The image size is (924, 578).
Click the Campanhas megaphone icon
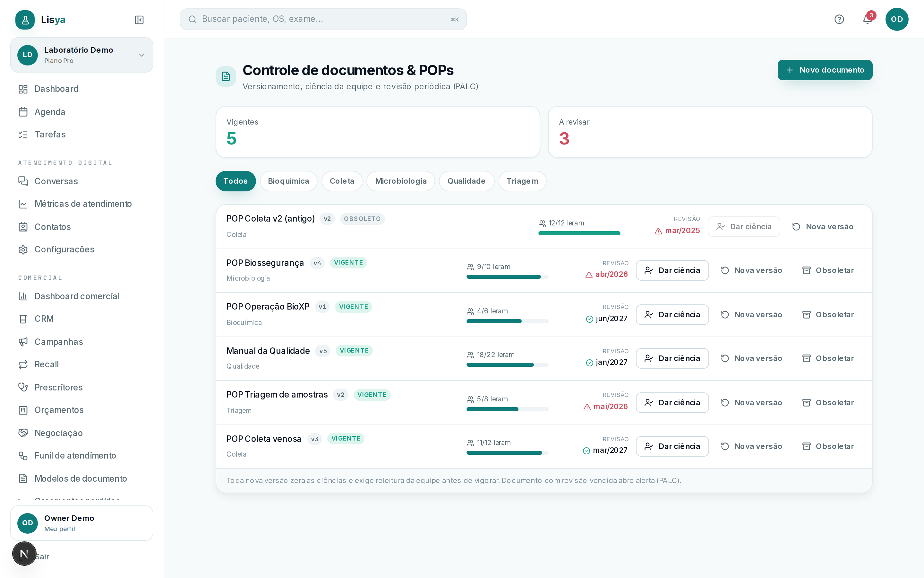click(23, 342)
